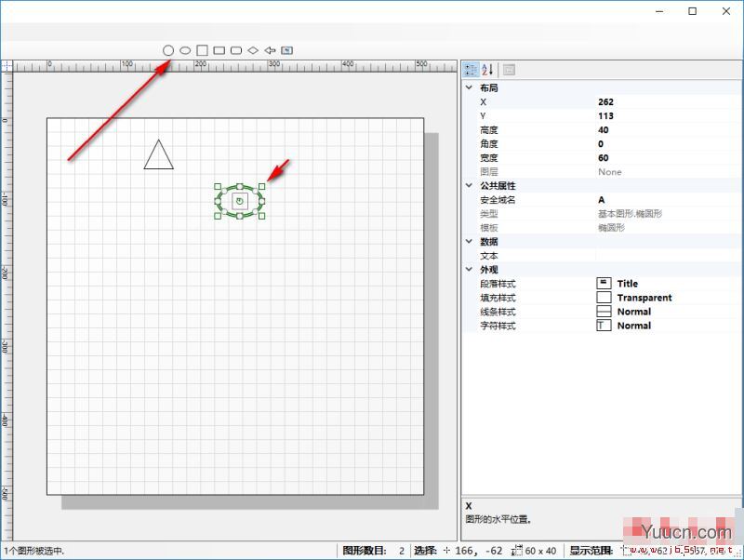Select the diamond shape tool
This screenshot has width=744, height=560.
[253, 50]
